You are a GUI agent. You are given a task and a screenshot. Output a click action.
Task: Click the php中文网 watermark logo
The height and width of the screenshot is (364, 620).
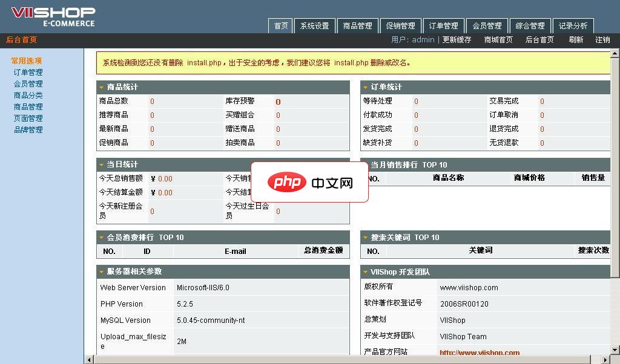310,181
